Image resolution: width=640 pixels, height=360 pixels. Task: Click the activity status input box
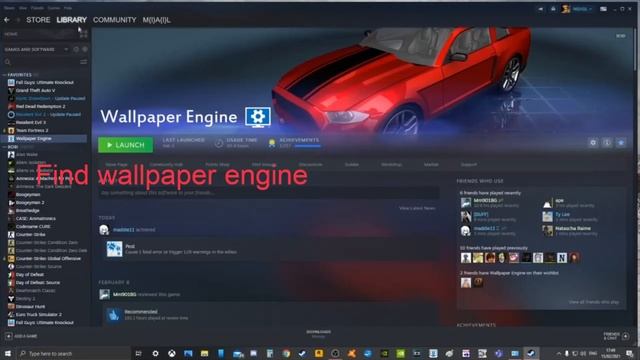click(269, 193)
